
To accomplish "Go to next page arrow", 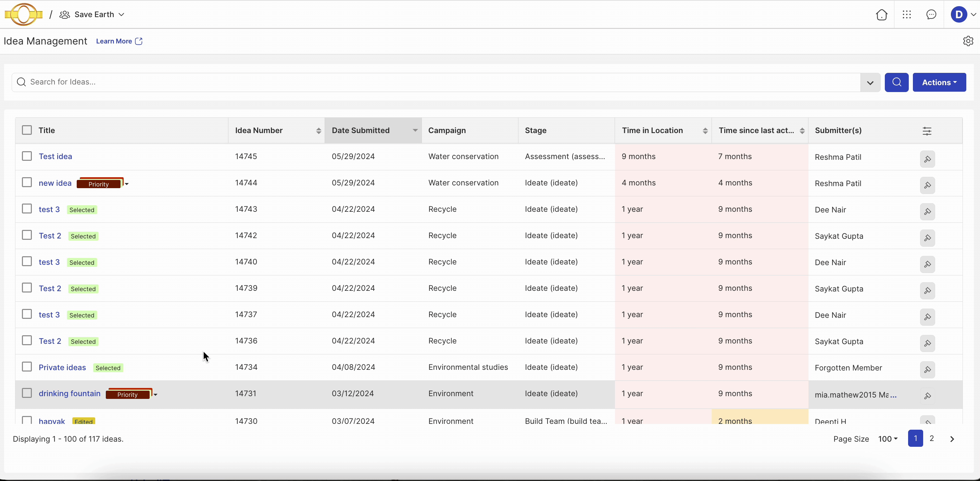I will click(x=952, y=439).
